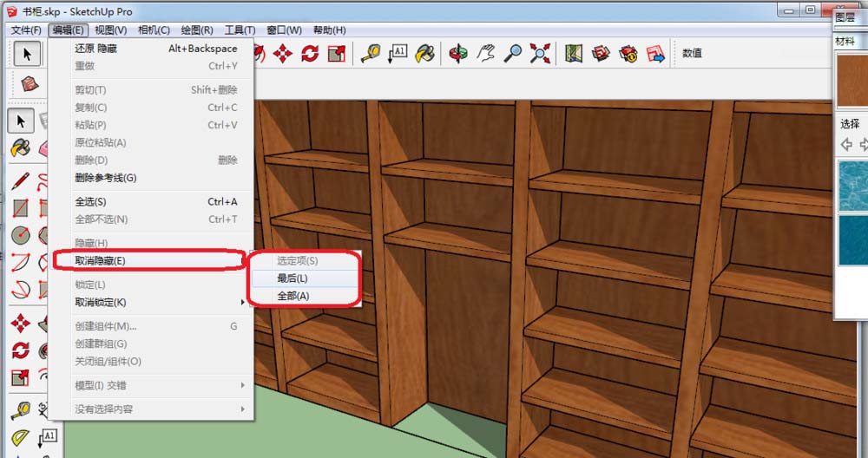
Task: Select the Line pencil tool in left toolbar
Action: [x=21, y=181]
